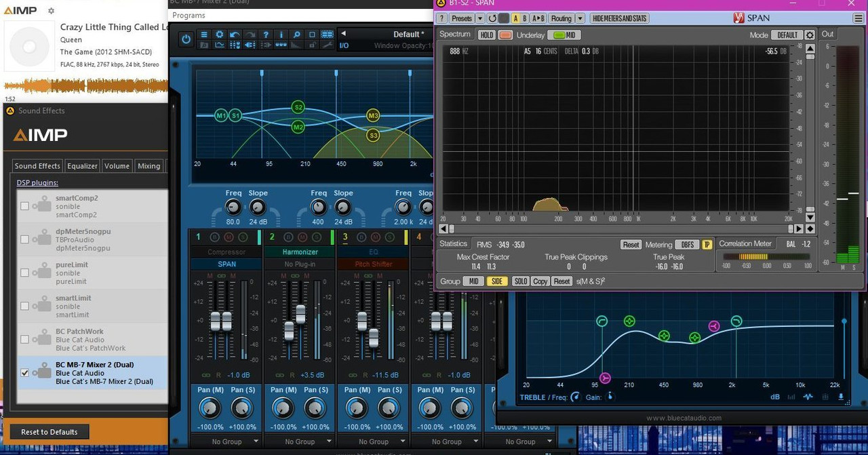Click the gear icon next to AIMP logo
Viewport: 868px width, 455px height.
51,11
